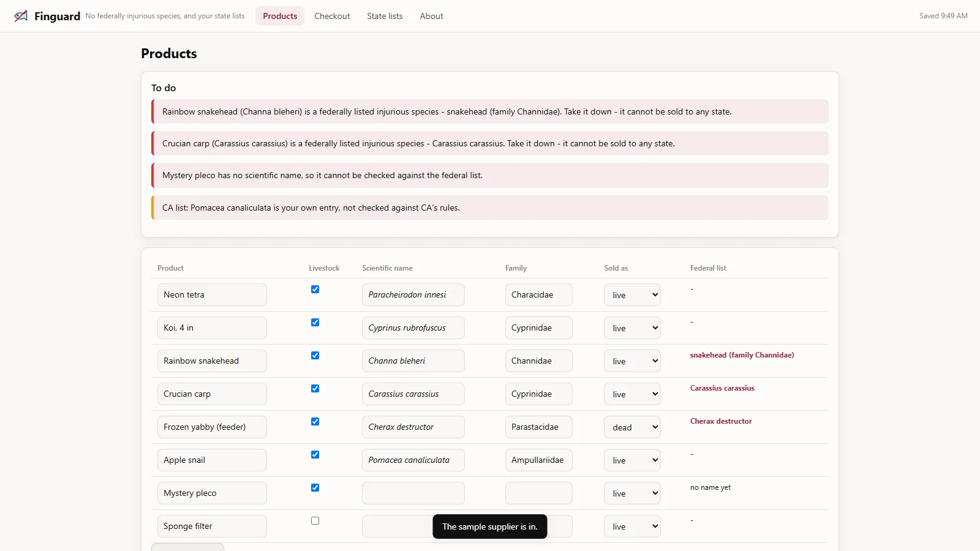
Task: Open the 'dead' Sold as dropdown for Frozen yabby
Action: (632, 427)
